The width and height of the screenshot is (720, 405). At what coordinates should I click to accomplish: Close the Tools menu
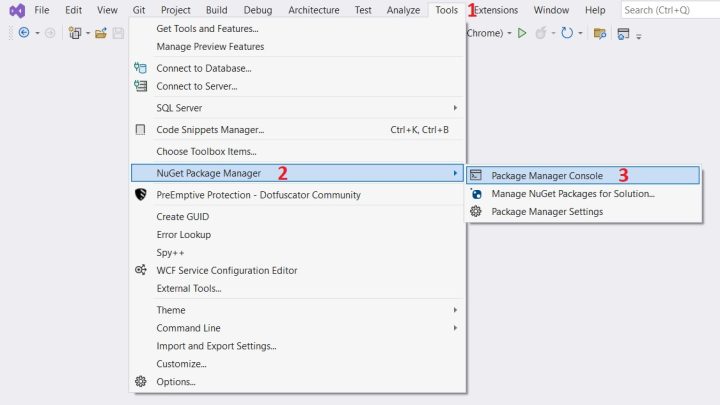[x=446, y=10]
